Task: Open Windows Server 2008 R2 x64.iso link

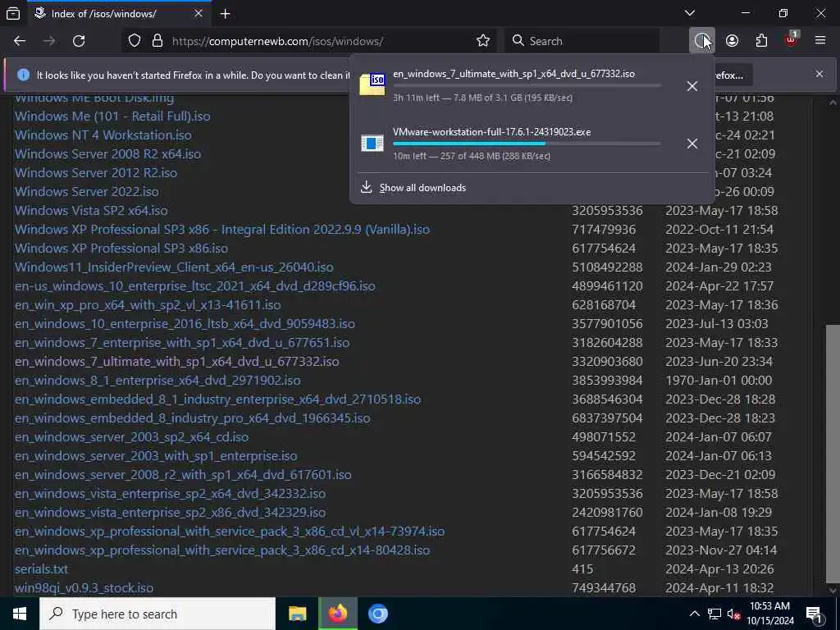Action: click(107, 153)
